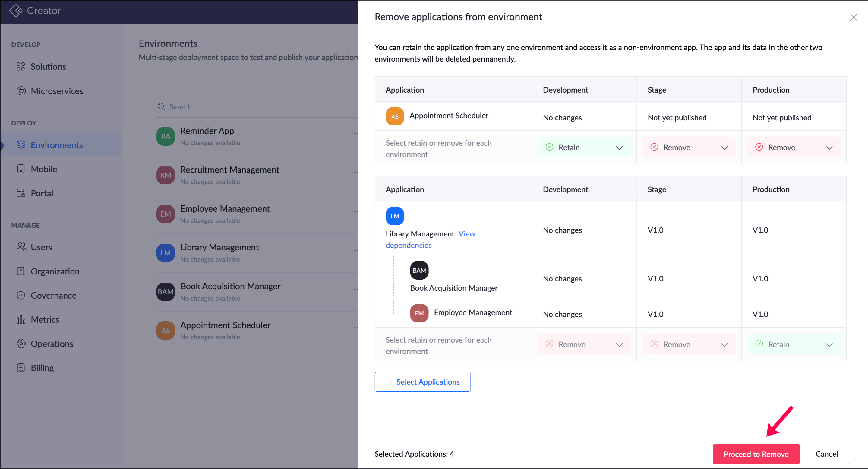Image resolution: width=868 pixels, height=469 pixels.
Task: Open Appointment Scheduler Development Retain dropdown
Action: coord(584,147)
